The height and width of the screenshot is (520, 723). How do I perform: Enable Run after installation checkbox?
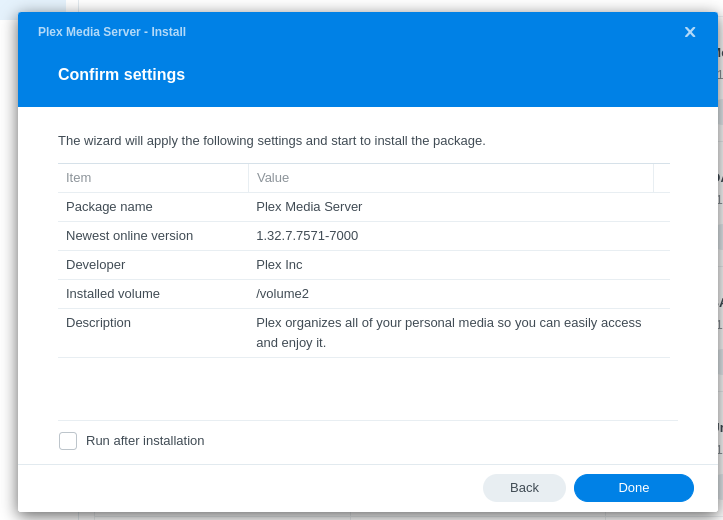click(68, 441)
